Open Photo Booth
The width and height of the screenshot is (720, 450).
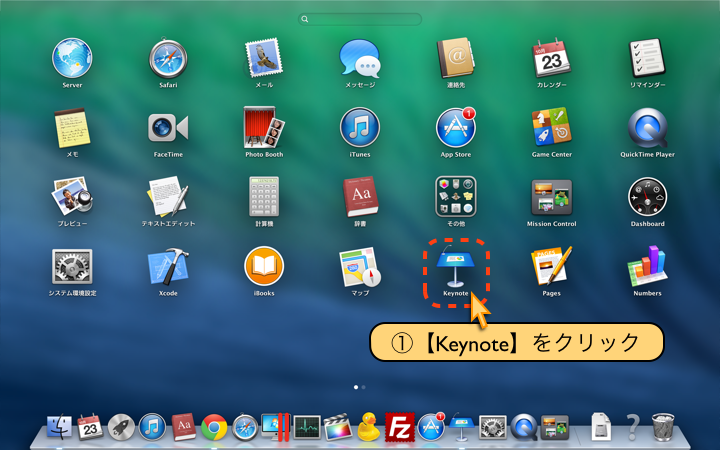tap(264, 128)
